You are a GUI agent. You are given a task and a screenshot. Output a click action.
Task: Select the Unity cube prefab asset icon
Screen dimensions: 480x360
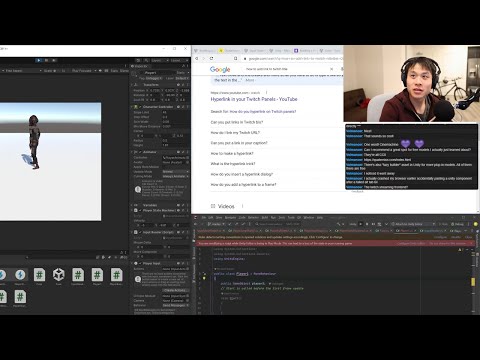click(59, 274)
